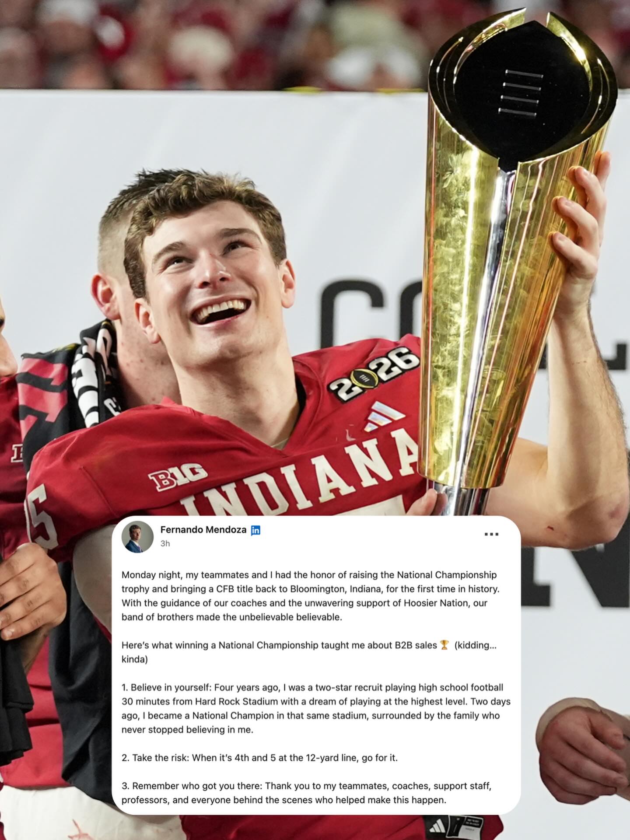This screenshot has height=840, width=630.
Task: Click the 2026 championship patch on jersey
Action: [x=374, y=374]
